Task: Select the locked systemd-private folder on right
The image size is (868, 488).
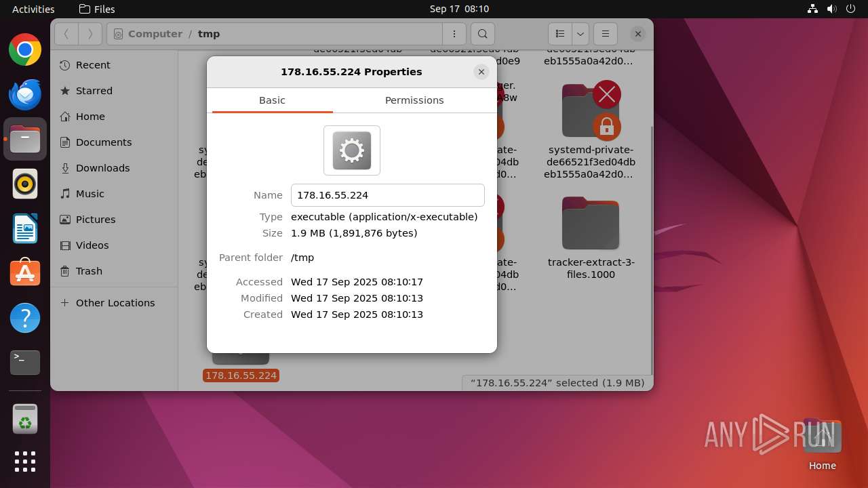Action: pos(591,131)
